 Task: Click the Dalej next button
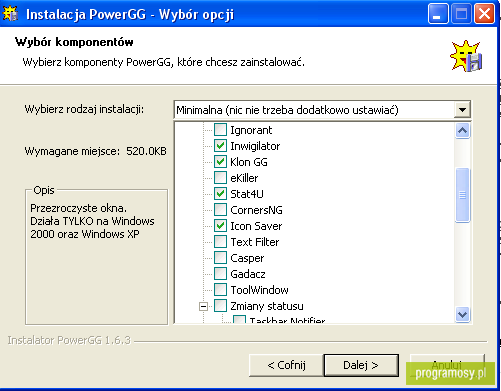[x=361, y=365]
